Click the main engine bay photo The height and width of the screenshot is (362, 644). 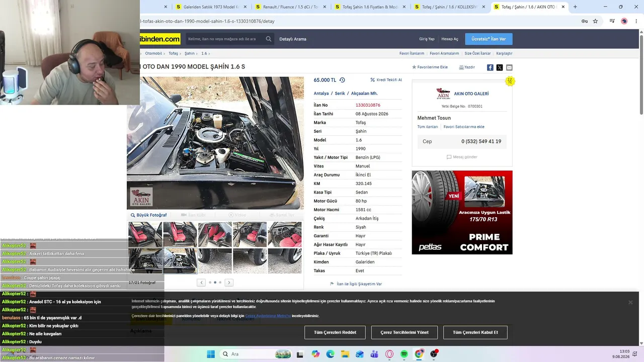tap(215, 143)
